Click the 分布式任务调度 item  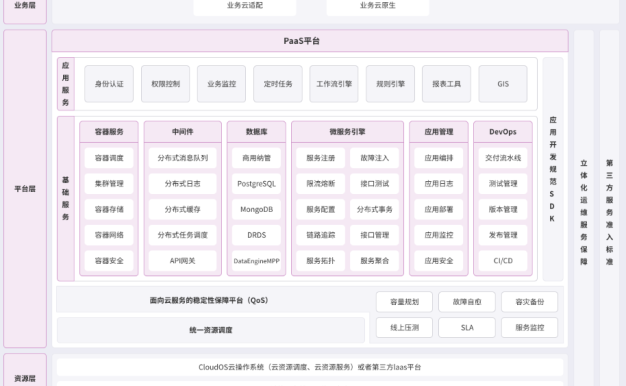[182, 235]
